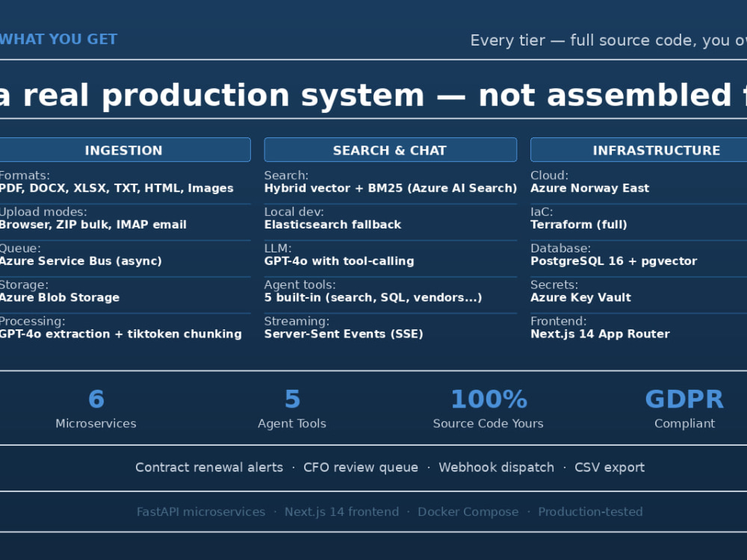Click the 'Storage:' label

point(24,284)
